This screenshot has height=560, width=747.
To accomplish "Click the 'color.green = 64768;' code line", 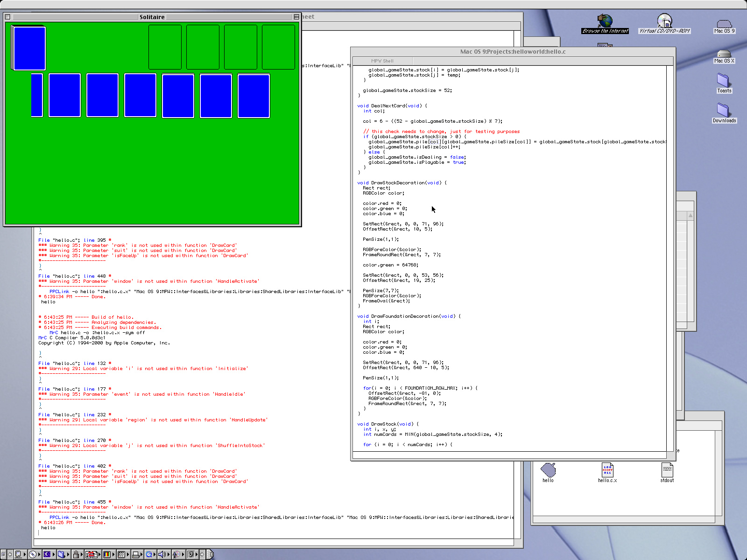I will pyautogui.click(x=391, y=265).
